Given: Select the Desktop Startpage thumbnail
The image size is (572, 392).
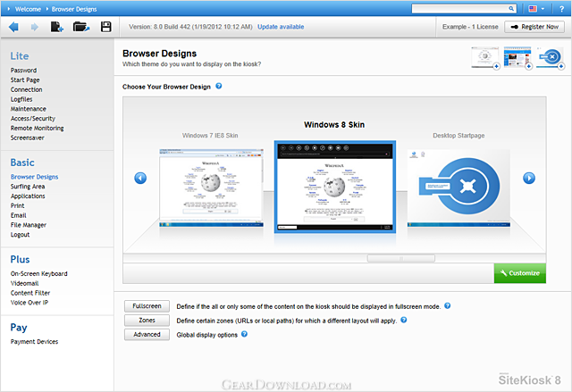Looking at the screenshot, I should 458,188.
